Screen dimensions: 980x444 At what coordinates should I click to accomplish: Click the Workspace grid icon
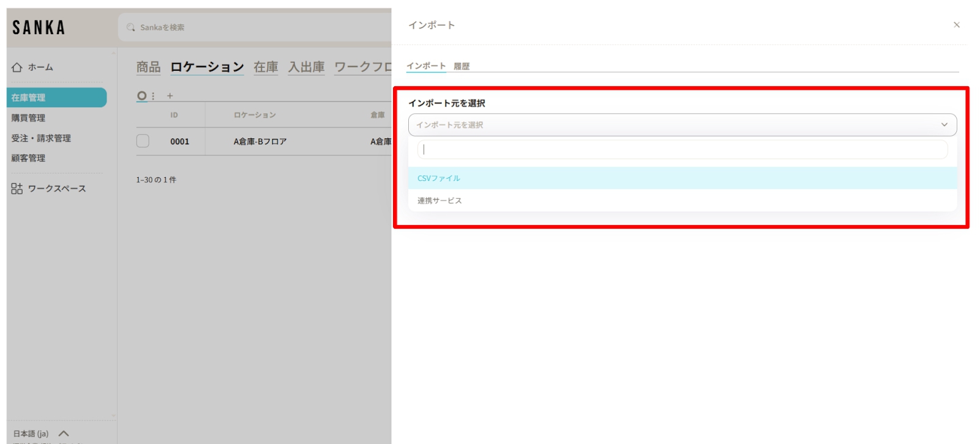pyautogui.click(x=17, y=188)
